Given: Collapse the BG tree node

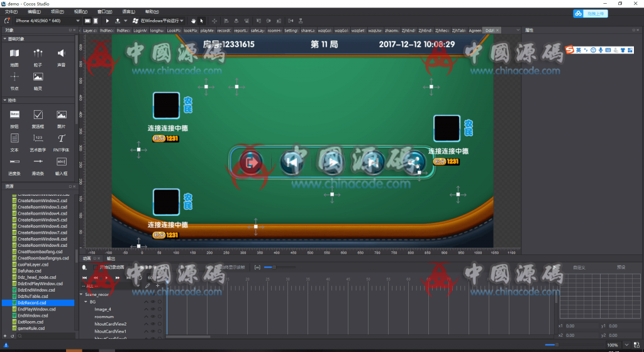Looking at the screenshot, I should pyautogui.click(x=86, y=302).
